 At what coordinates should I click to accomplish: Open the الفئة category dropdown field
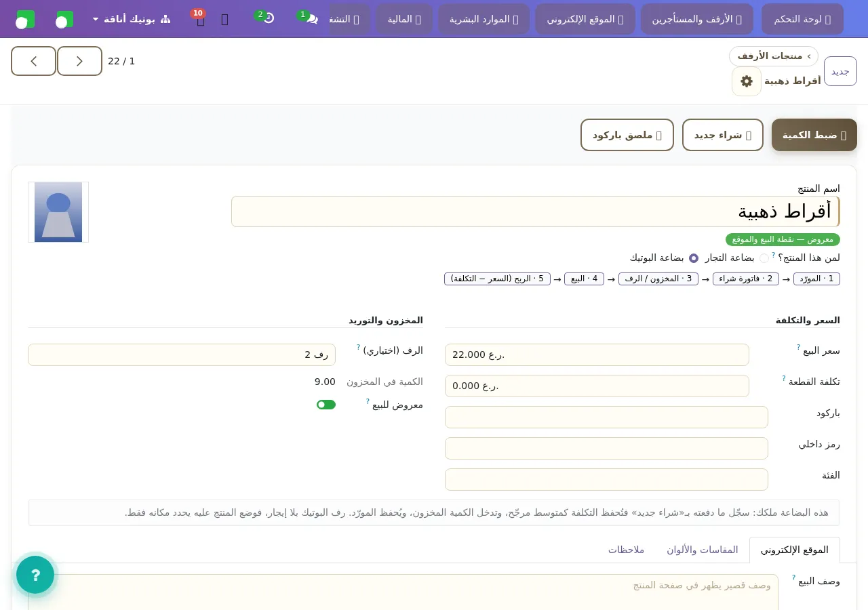click(606, 479)
